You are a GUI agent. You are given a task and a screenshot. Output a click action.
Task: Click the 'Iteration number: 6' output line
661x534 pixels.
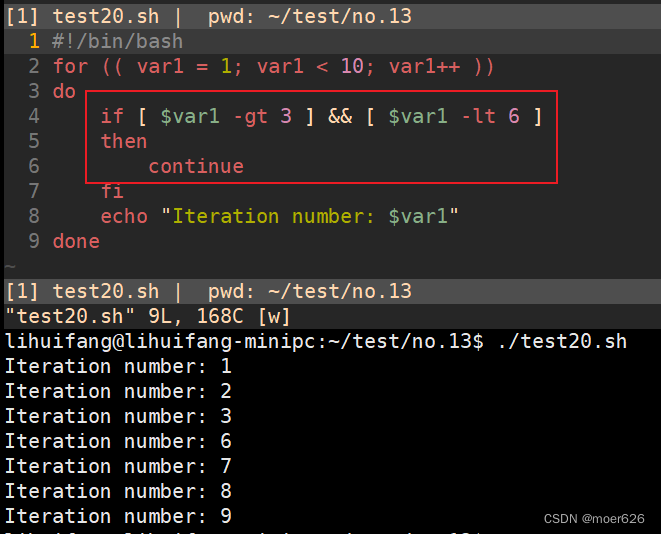coord(118,442)
